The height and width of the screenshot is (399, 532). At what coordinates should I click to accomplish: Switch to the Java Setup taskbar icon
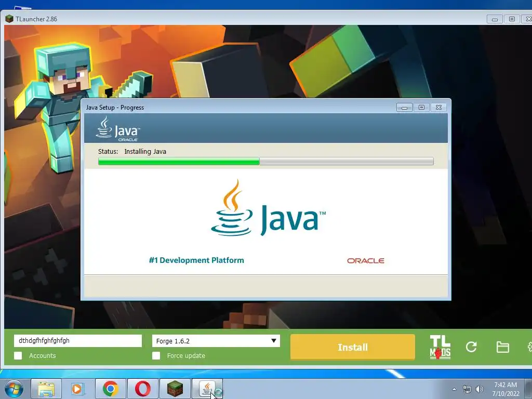[x=207, y=389]
